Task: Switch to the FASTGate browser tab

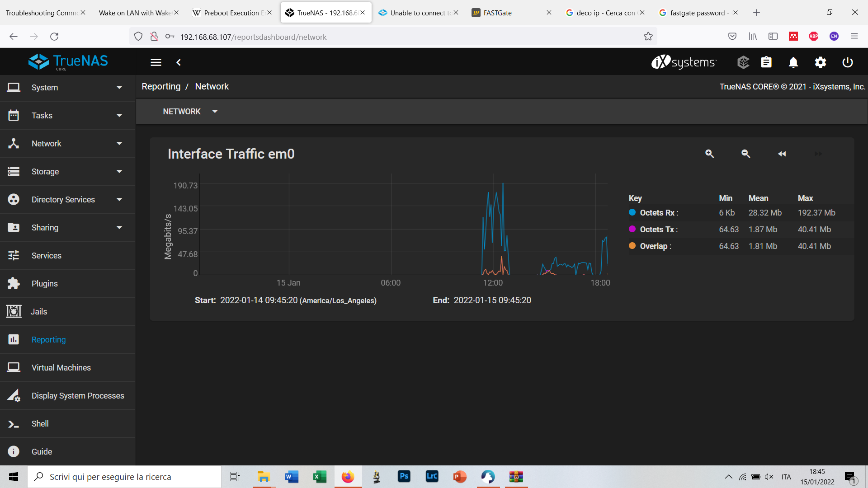Action: 497,13
